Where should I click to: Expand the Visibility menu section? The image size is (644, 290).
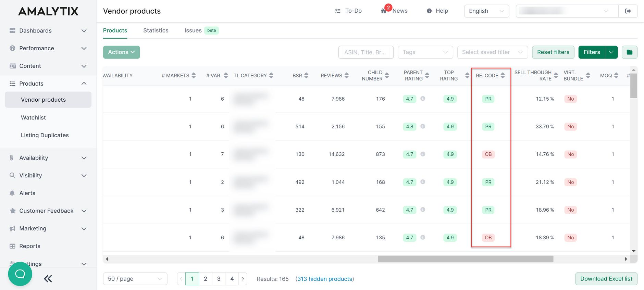84,176
